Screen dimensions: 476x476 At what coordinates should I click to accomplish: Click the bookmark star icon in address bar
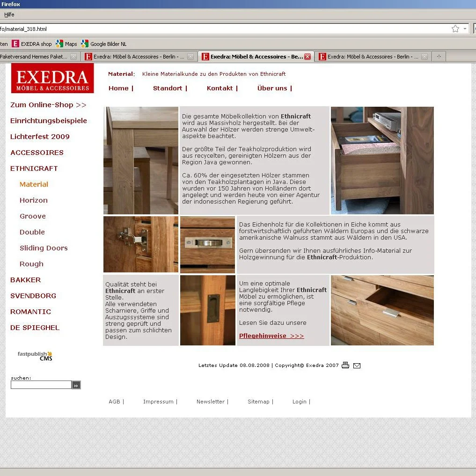(455, 29)
